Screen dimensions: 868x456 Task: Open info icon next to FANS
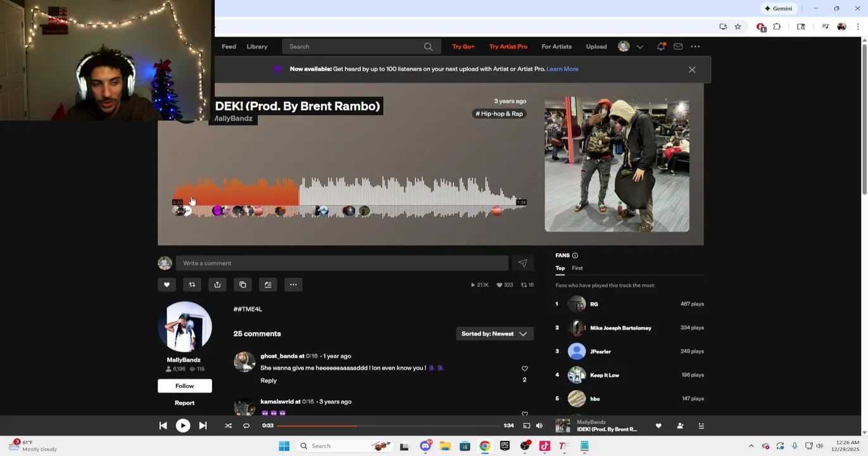(x=575, y=256)
